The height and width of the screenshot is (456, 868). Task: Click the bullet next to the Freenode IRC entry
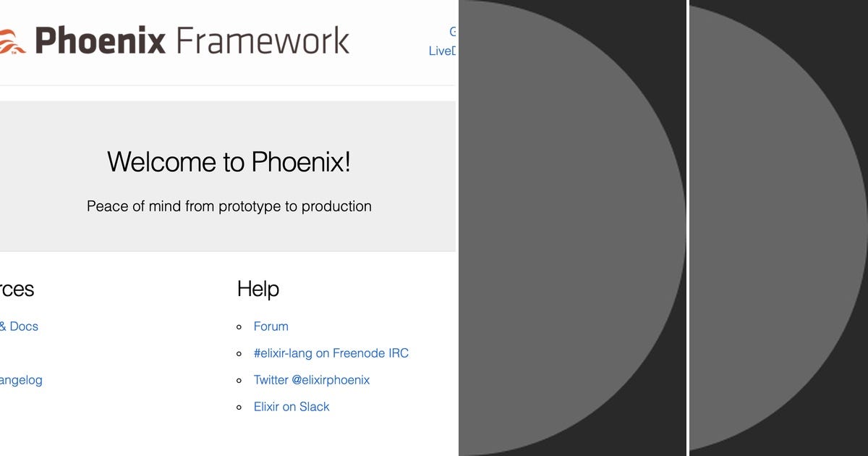(x=239, y=354)
